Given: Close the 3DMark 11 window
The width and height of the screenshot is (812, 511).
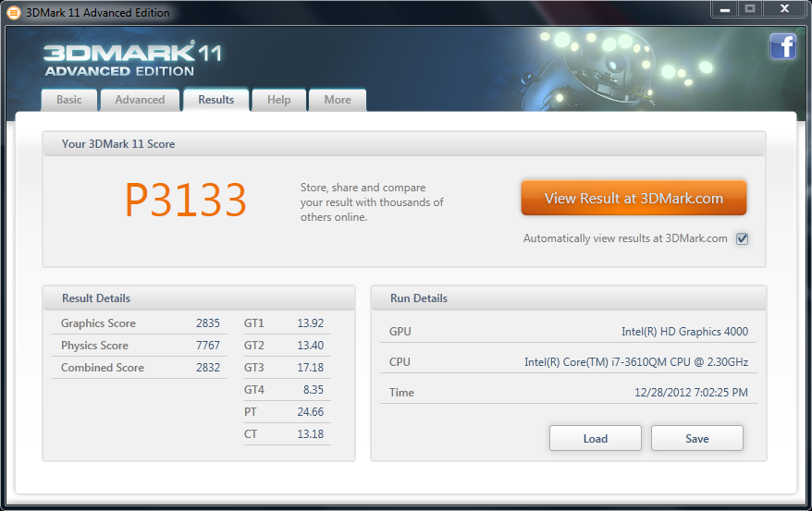Looking at the screenshot, I should 784,9.
